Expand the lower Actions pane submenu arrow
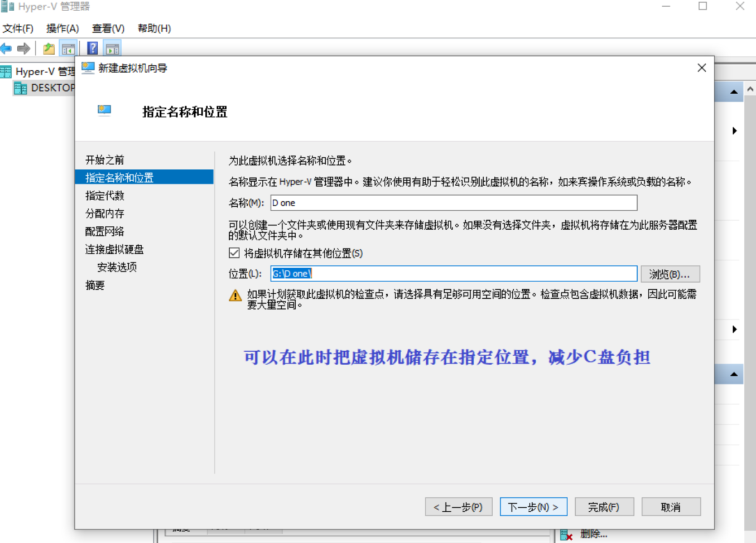The width and height of the screenshot is (756, 543). [x=735, y=329]
